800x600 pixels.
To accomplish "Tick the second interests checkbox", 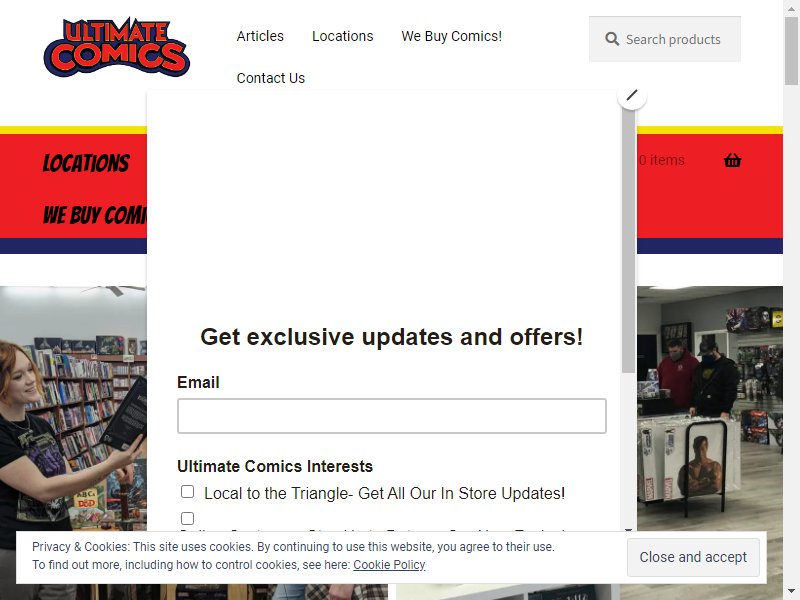I will click(x=187, y=518).
